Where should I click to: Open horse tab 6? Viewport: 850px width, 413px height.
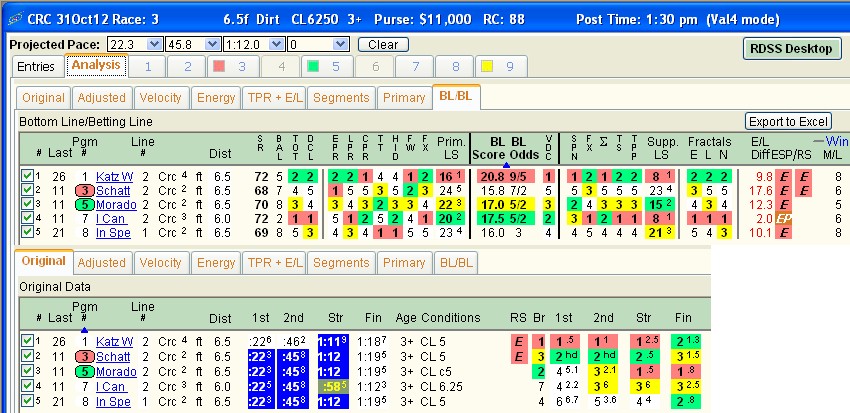click(x=375, y=67)
